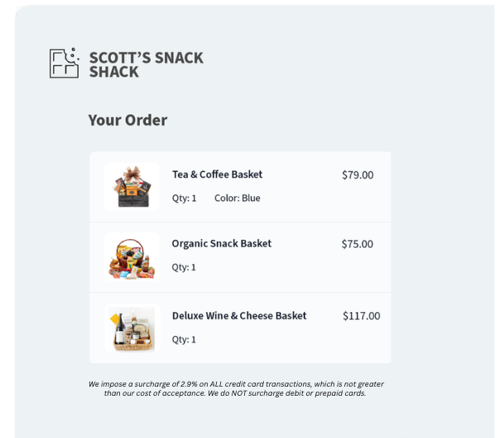The width and height of the screenshot is (504, 438).
Task: Select the Deluxe Wine & Cheese Basket title
Action: point(239,315)
